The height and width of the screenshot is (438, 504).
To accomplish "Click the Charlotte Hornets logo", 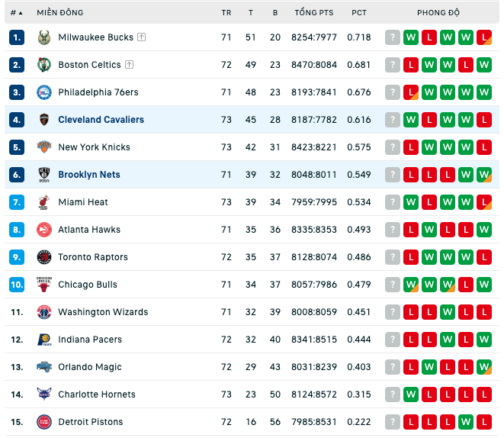I will pyautogui.click(x=44, y=395).
